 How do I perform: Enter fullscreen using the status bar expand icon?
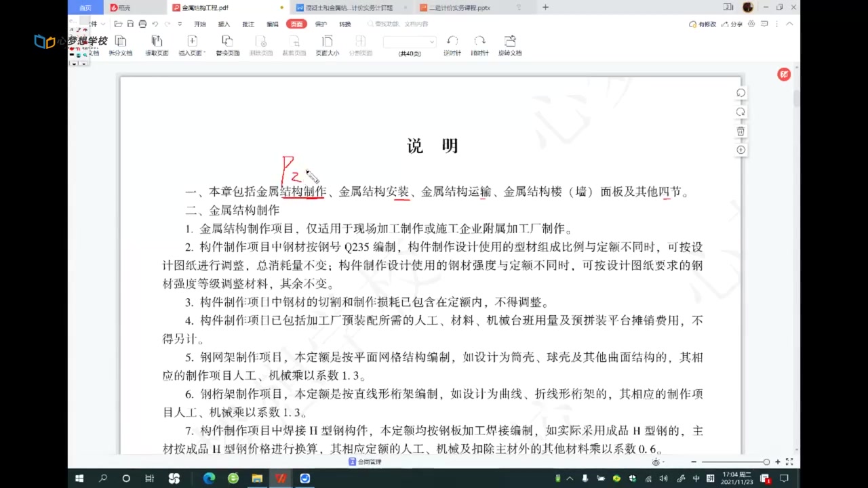[x=789, y=462]
